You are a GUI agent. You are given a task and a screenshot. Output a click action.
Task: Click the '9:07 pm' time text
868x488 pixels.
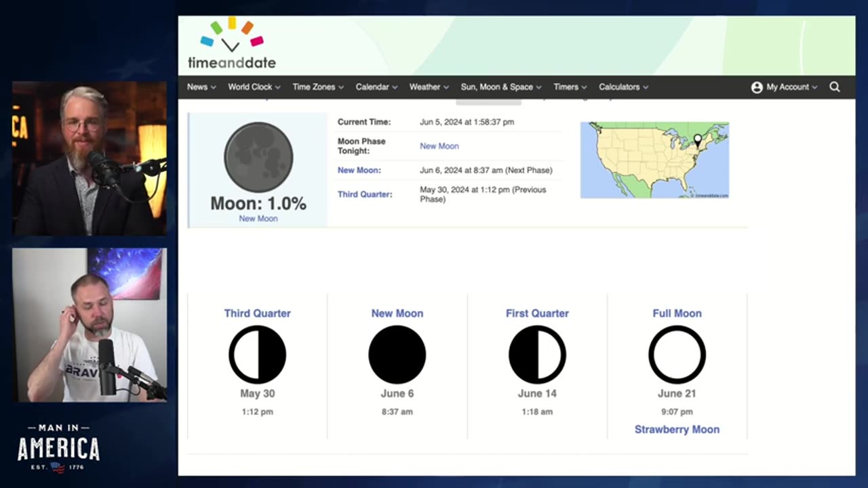pos(677,411)
